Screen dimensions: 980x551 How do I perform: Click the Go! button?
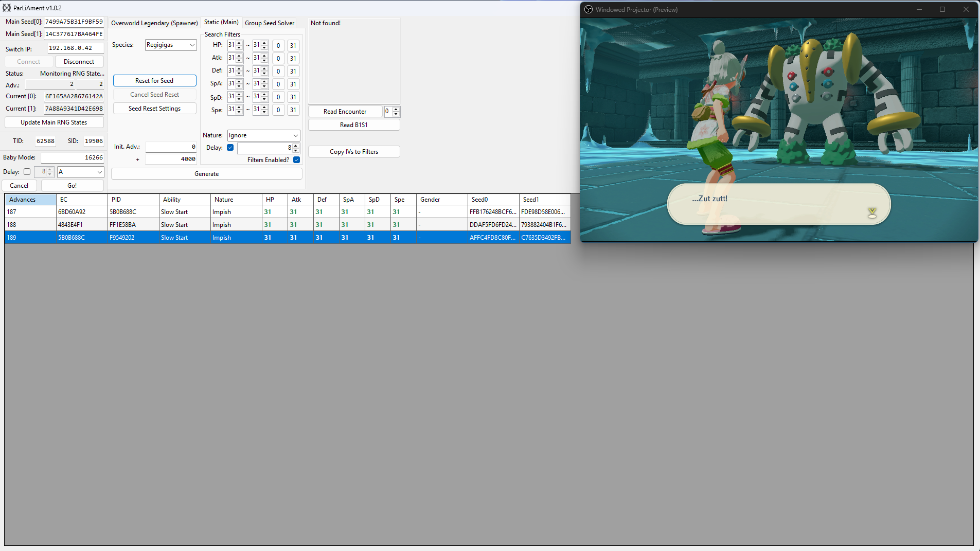click(x=72, y=186)
